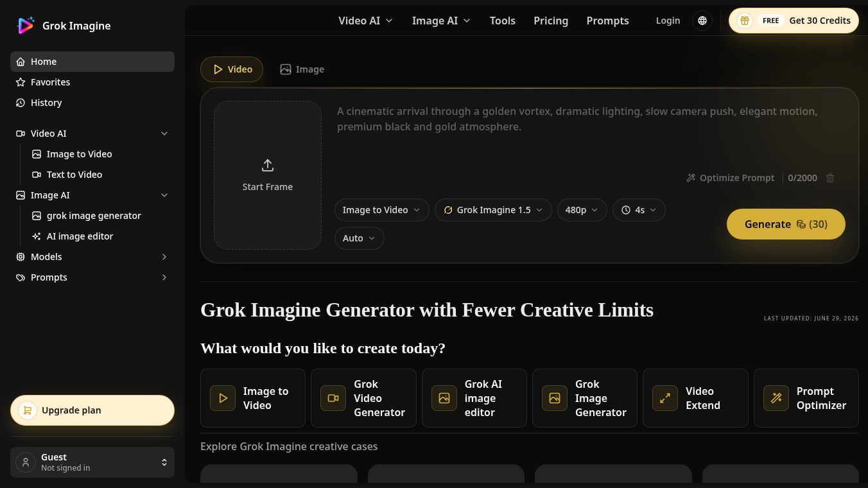This screenshot has width=868, height=488.
Task: Click the Video AI camera icon in the sidebar
Action: point(21,134)
